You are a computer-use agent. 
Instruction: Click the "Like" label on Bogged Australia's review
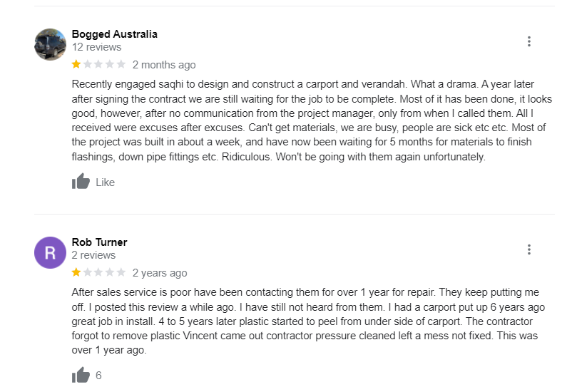coord(105,182)
